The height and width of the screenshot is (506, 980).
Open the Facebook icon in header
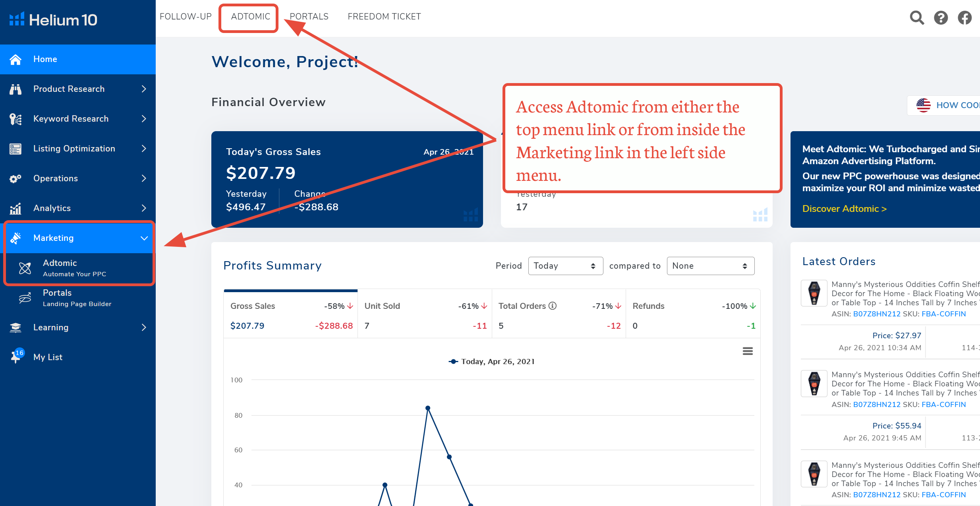tap(965, 17)
